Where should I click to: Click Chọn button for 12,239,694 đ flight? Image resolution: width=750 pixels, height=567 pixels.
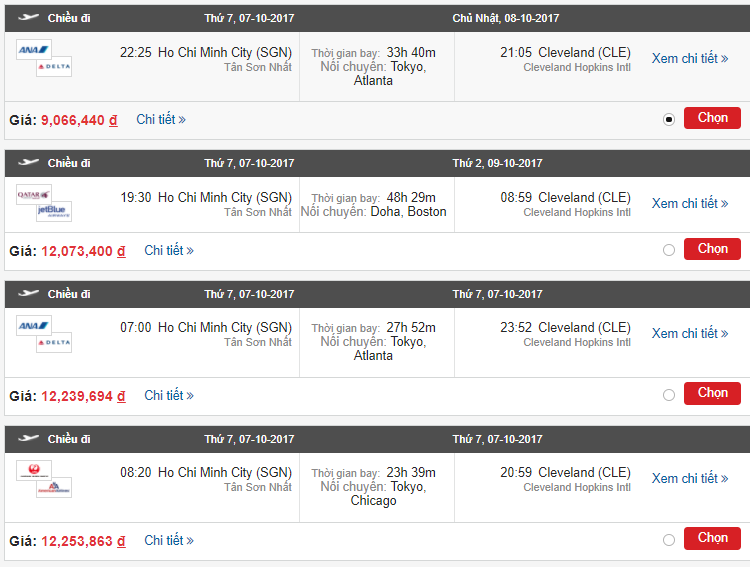pyautogui.click(x=712, y=393)
